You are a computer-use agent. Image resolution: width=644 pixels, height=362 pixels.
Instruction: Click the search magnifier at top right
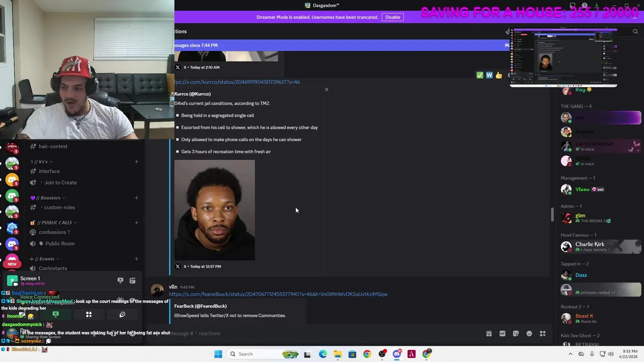(635, 31)
